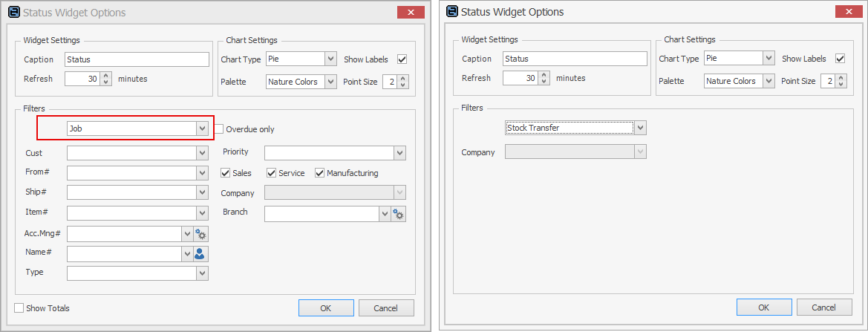868x332 pixels.
Task: Click OK in the left dialog
Action: 326,307
